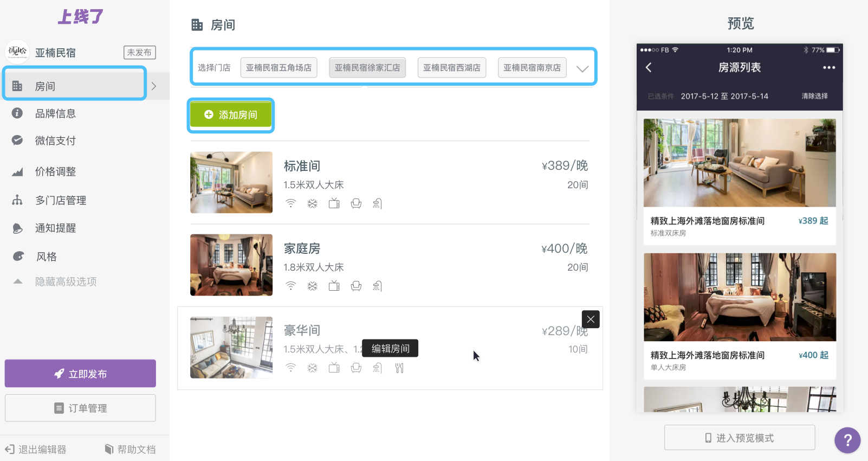Click the armchair icon in 标准间 row
Image resolution: width=868 pixels, height=461 pixels.
(x=356, y=203)
